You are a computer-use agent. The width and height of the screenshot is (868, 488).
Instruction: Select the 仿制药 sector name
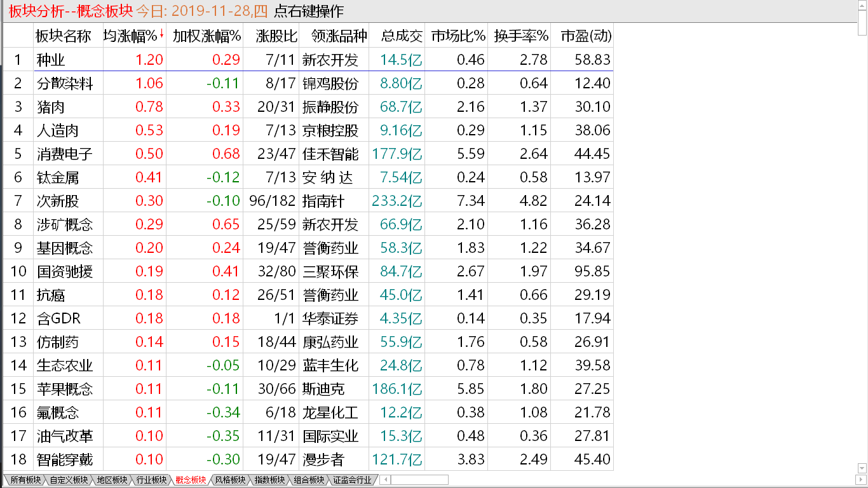point(57,342)
